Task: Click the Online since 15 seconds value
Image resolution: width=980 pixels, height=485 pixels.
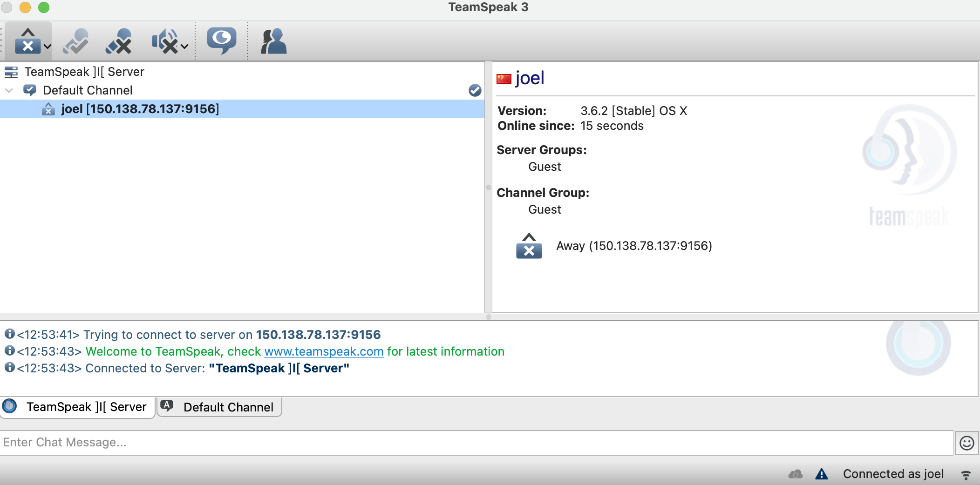Action: 612,126
